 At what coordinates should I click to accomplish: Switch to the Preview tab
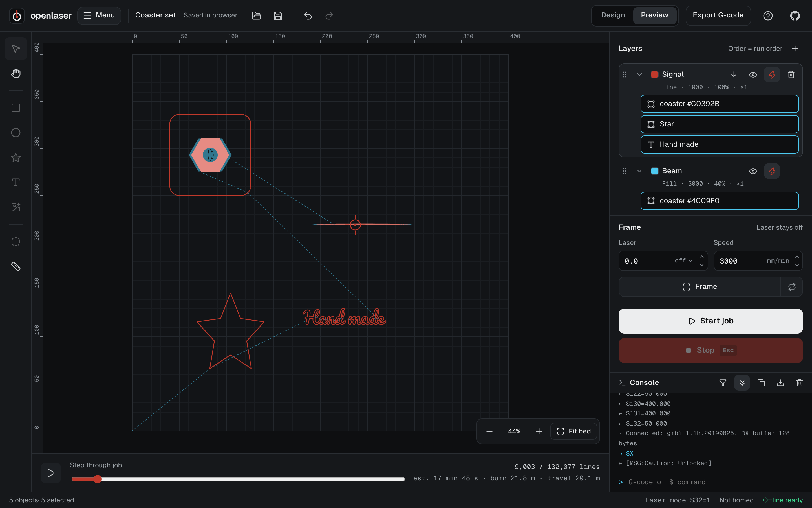pyautogui.click(x=654, y=16)
